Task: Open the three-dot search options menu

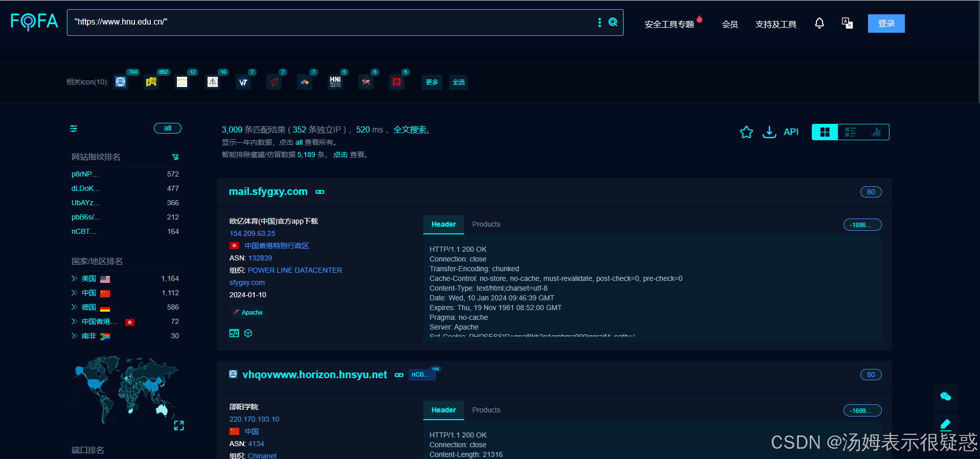Action: (x=600, y=23)
